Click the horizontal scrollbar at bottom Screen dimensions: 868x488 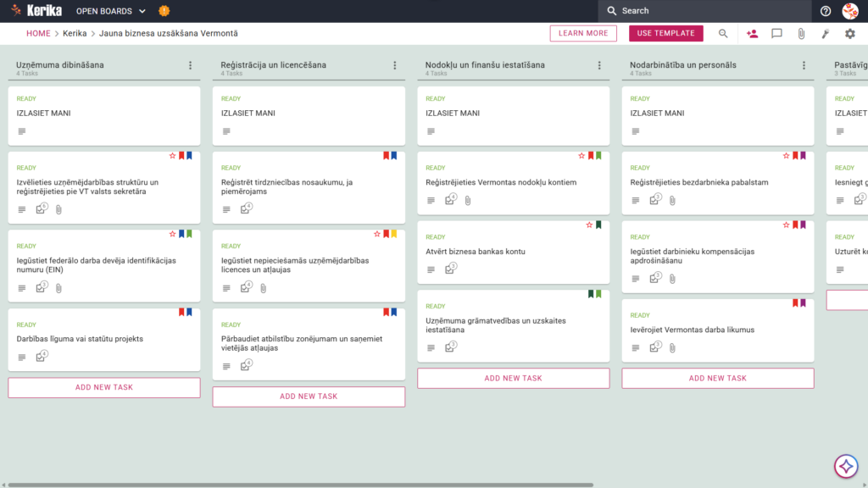click(301, 485)
